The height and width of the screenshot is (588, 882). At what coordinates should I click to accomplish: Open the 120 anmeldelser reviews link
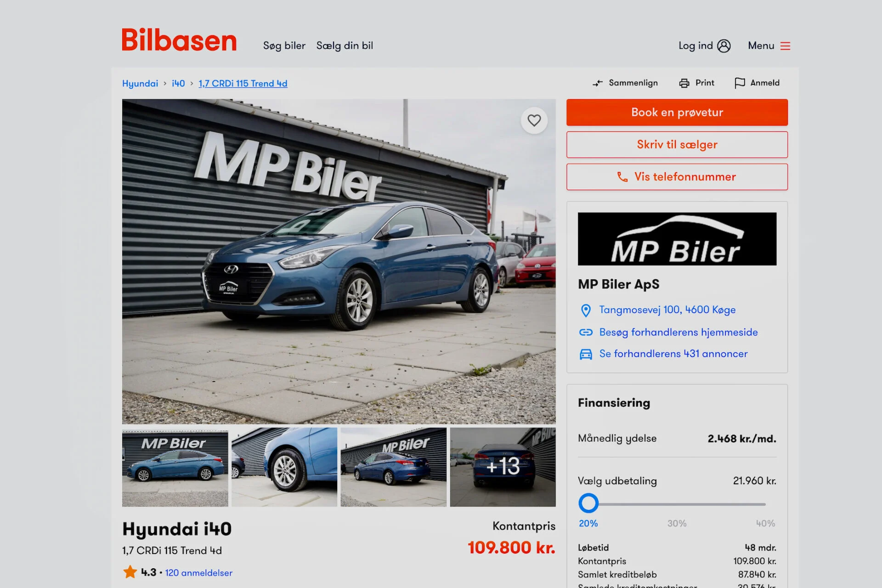pos(198,573)
